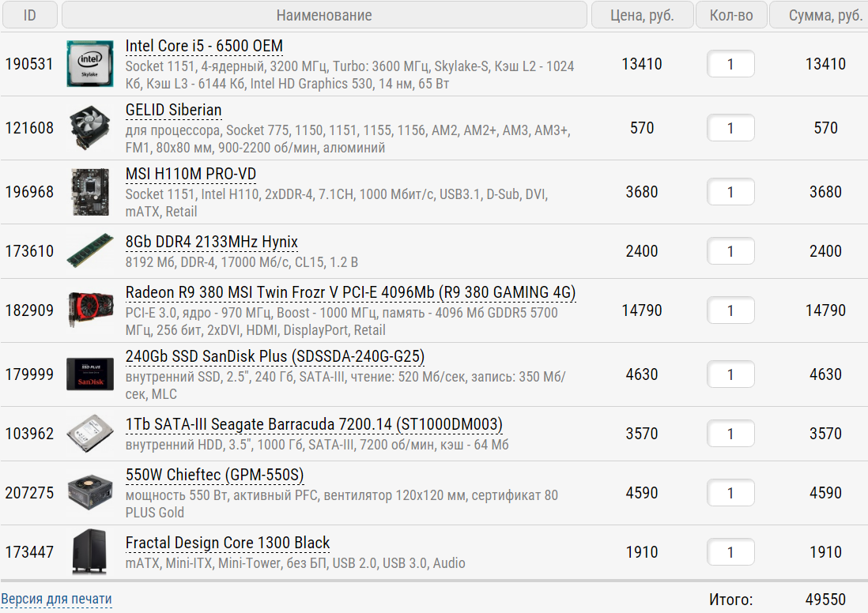The width and height of the screenshot is (868, 613).
Task: Open the Radeon R9 380 MSI Twin Frozr link
Action: [x=350, y=292]
